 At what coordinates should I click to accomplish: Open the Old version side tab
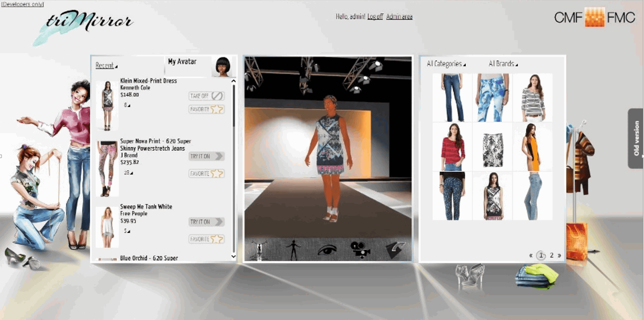[x=636, y=138]
